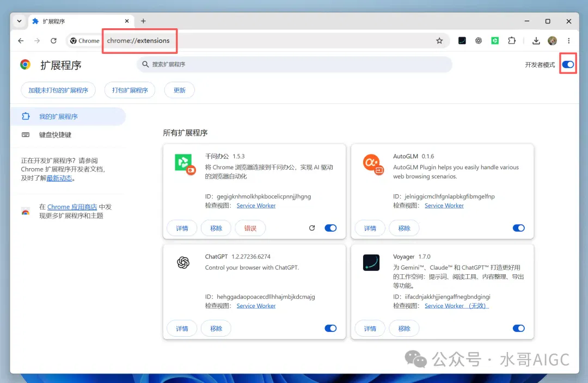Open 详情 for ChatGPT
The width and height of the screenshot is (588, 383).
(x=182, y=329)
